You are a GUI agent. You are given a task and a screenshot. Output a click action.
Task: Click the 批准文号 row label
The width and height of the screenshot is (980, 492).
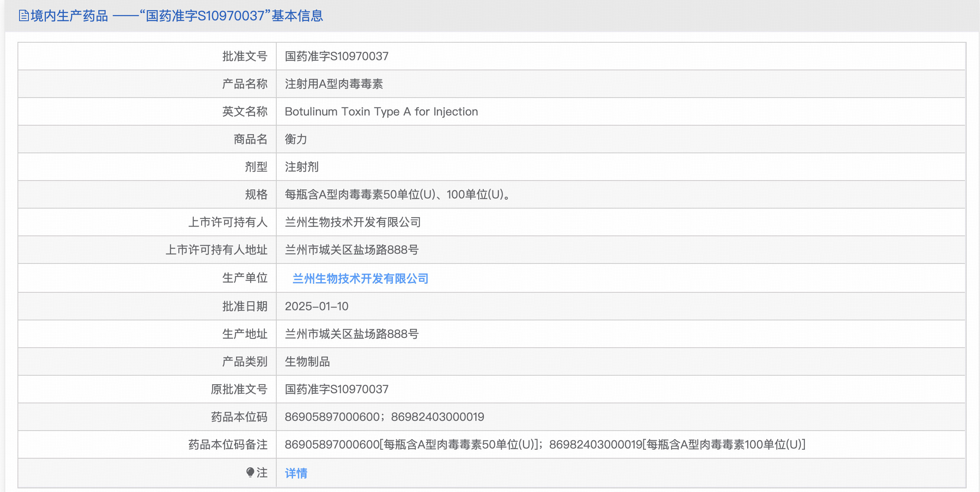coord(245,56)
